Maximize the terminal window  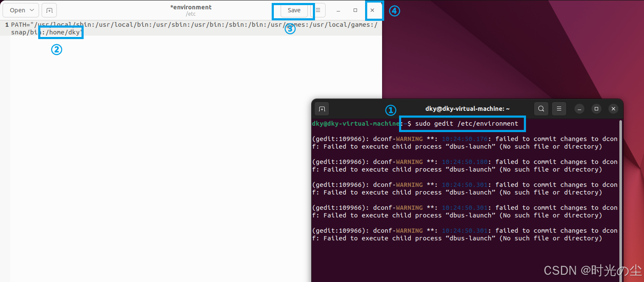pyautogui.click(x=596, y=109)
